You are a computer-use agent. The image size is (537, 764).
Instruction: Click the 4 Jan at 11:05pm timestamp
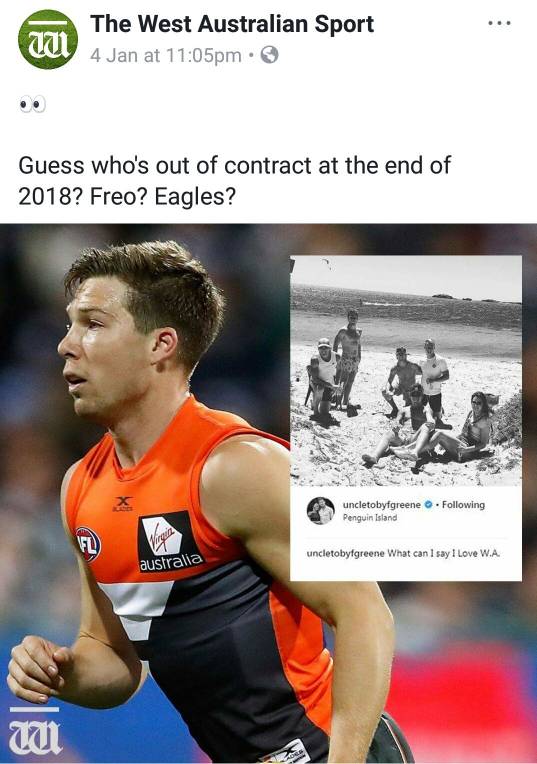pos(166,56)
